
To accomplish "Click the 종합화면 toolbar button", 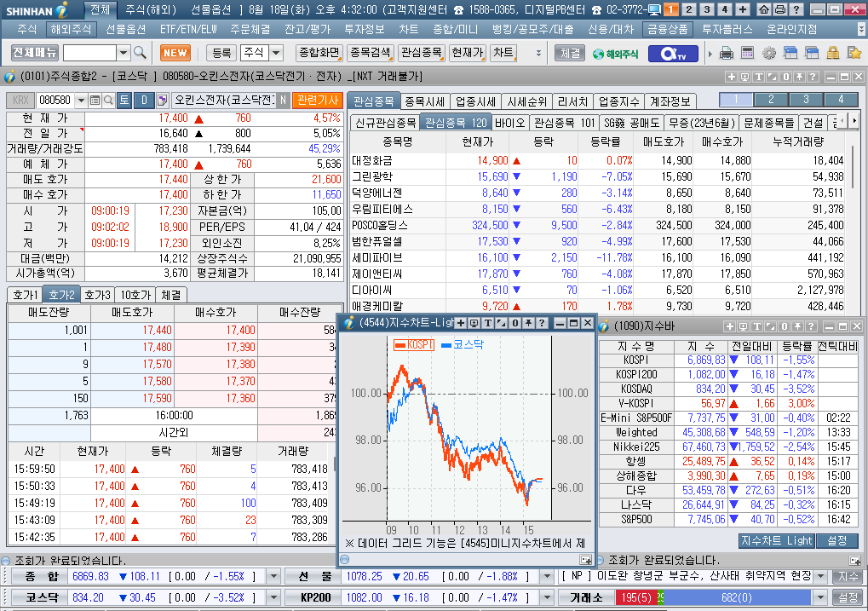I will pyautogui.click(x=319, y=53).
